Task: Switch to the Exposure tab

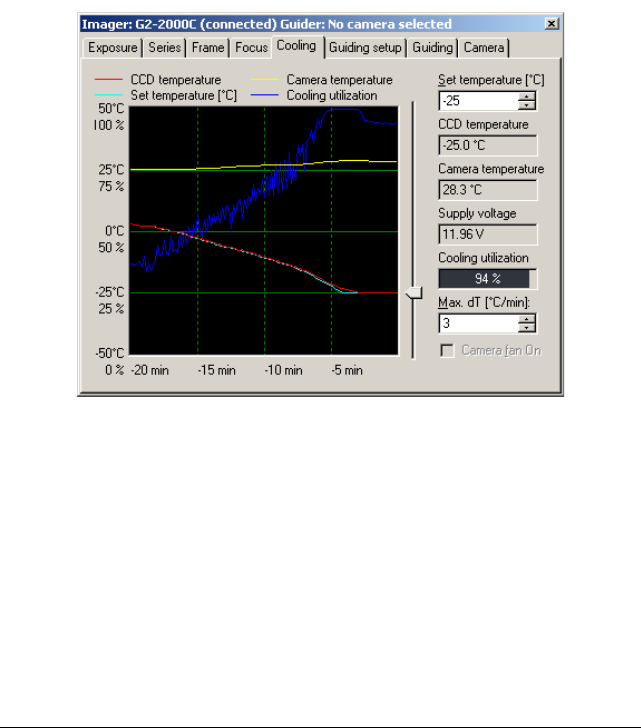Action: pos(112,48)
